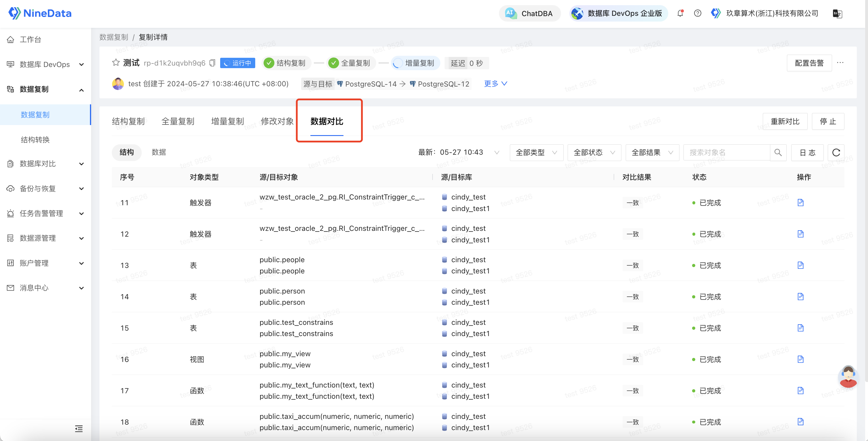Click 全量复制 stage indicator in header

351,63
